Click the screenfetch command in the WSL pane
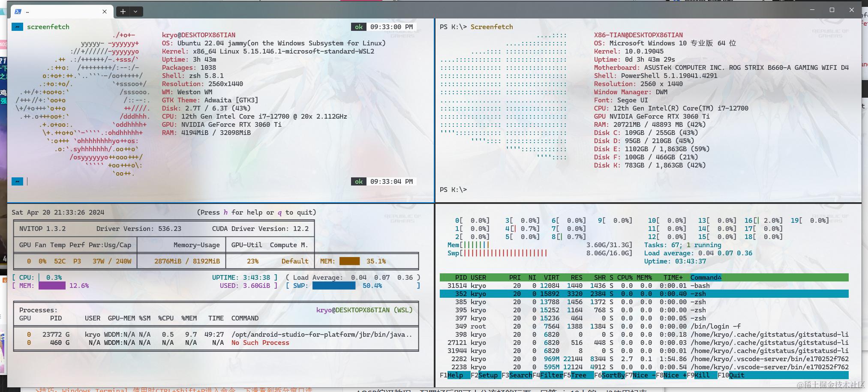 48,27
